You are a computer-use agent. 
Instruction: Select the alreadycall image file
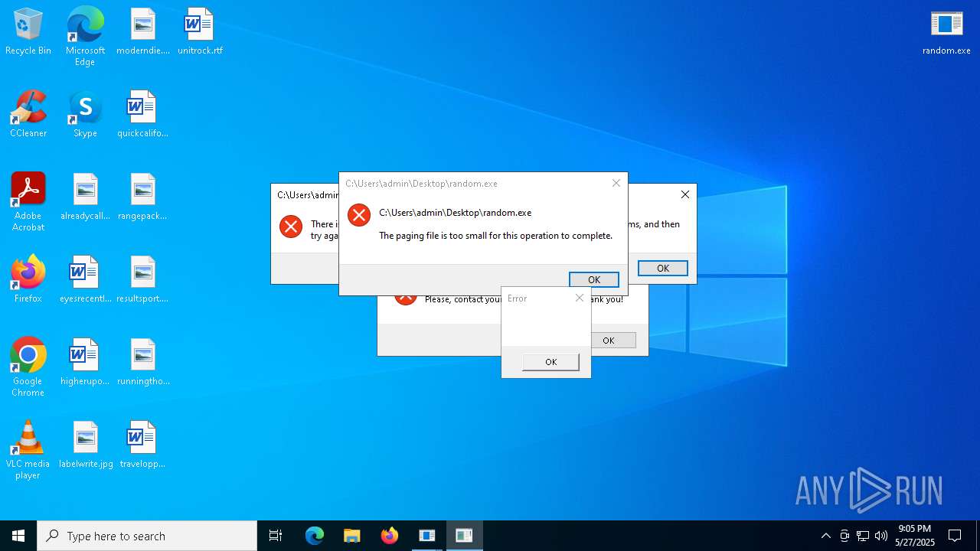(85, 197)
